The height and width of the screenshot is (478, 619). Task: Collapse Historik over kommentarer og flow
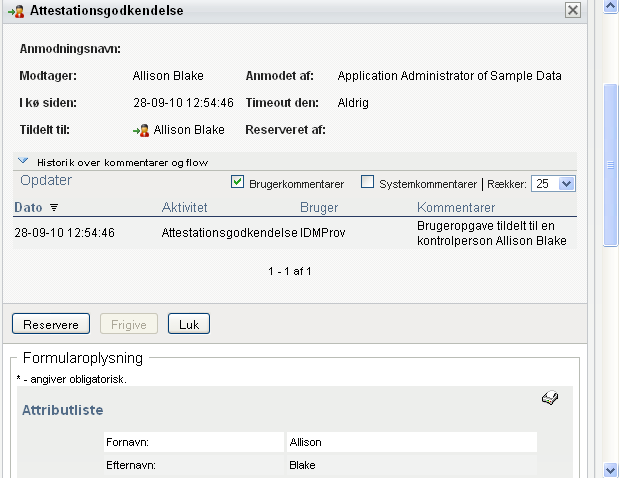[x=22, y=161]
